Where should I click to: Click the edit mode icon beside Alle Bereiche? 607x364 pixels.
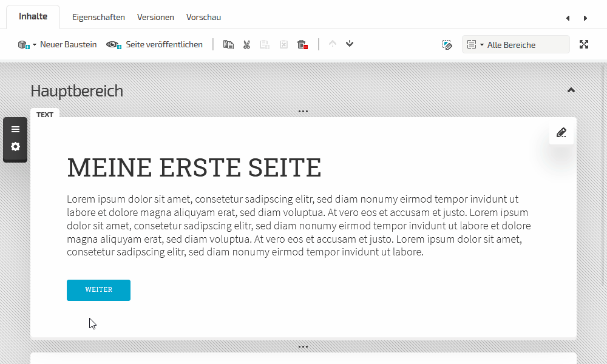click(447, 44)
